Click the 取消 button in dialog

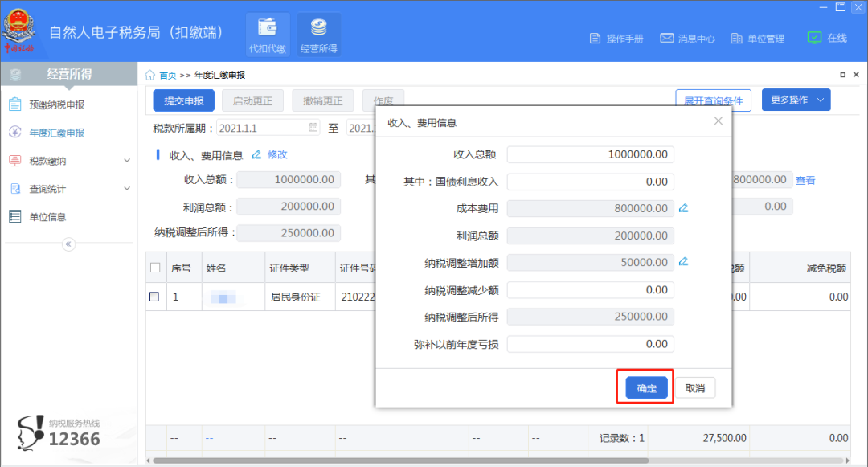point(695,388)
